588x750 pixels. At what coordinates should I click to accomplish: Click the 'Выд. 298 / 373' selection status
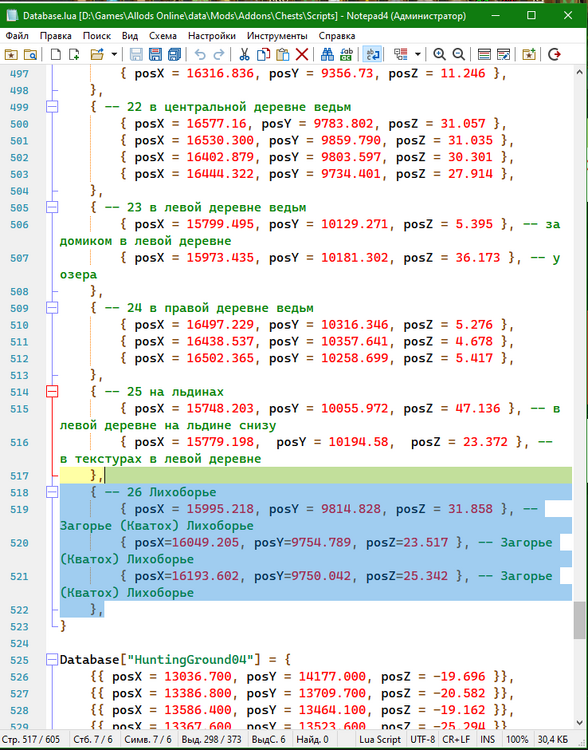pyautogui.click(x=211, y=739)
